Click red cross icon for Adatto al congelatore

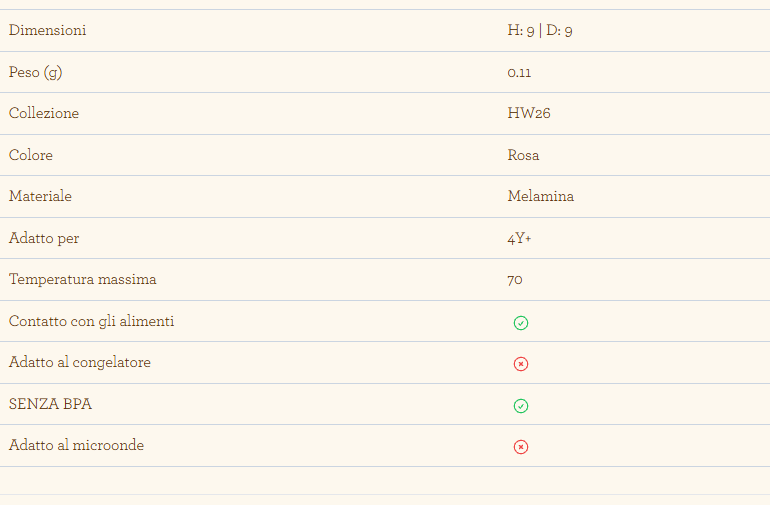click(521, 364)
